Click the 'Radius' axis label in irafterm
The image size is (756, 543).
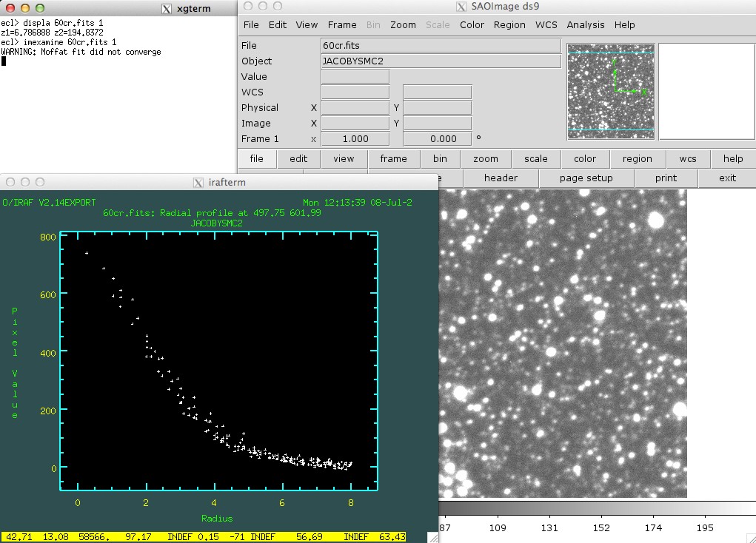click(x=217, y=519)
